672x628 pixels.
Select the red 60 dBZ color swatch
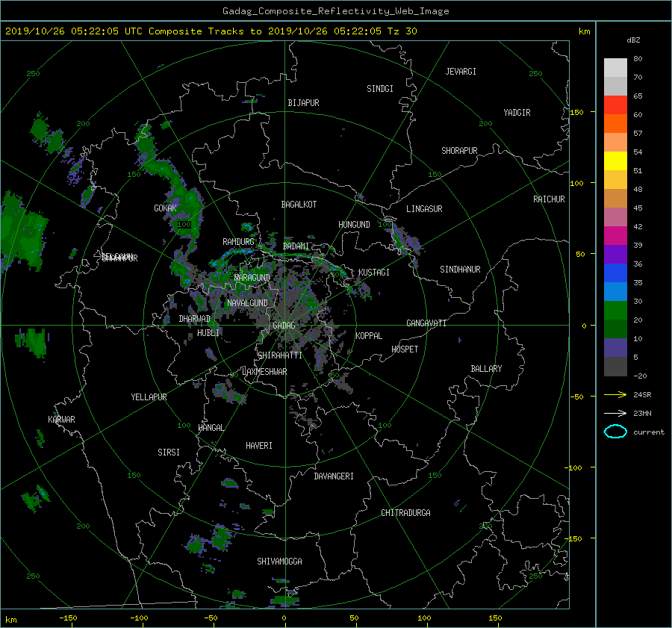[x=615, y=105]
